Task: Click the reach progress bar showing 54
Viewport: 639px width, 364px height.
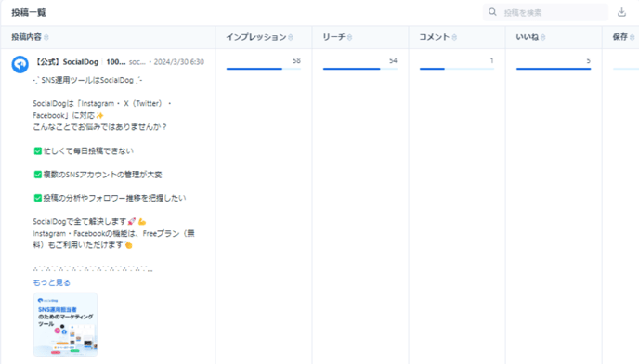Action: pos(360,69)
